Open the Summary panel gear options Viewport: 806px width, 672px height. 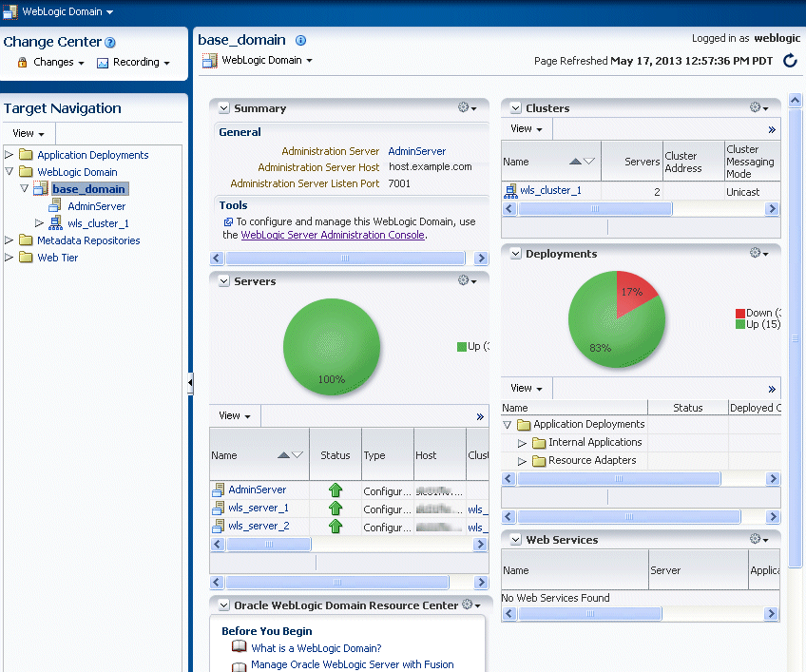pos(467,107)
